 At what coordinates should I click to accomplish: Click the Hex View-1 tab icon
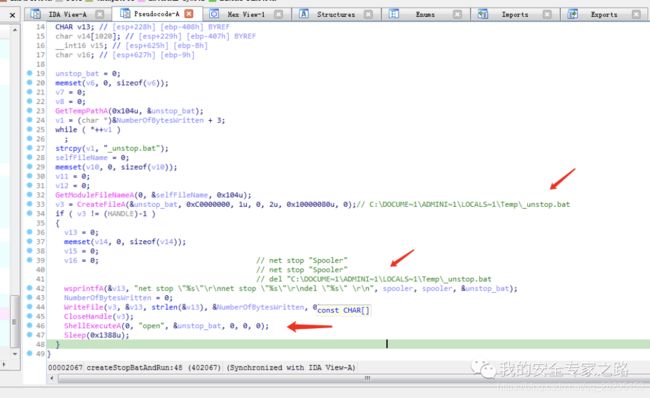point(214,14)
